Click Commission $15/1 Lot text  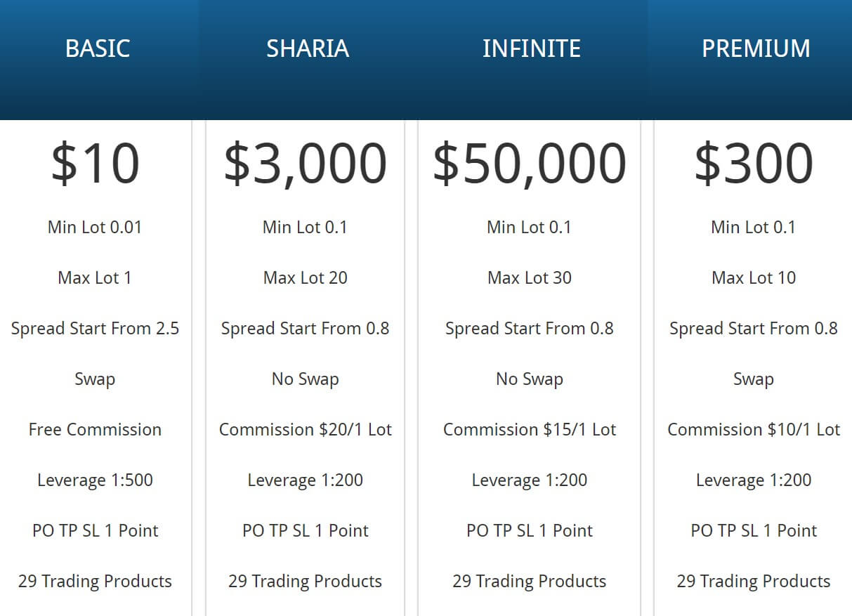tap(529, 430)
